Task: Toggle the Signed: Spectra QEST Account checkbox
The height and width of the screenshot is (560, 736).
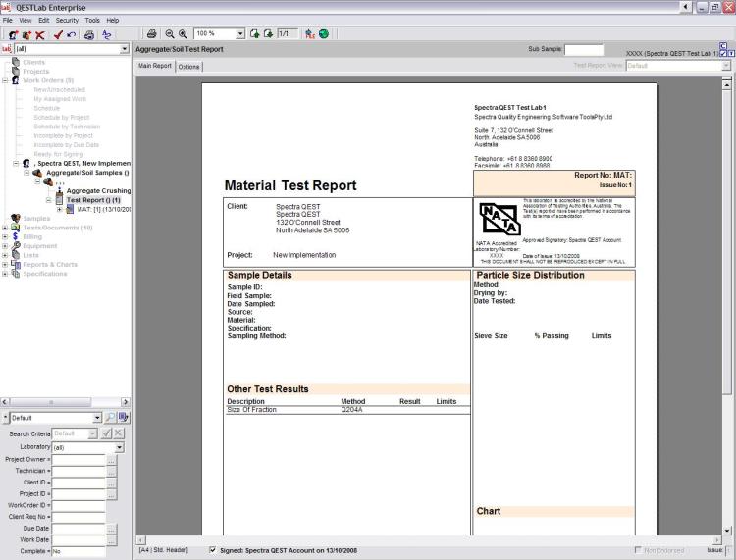Action: click(x=215, y=550)
